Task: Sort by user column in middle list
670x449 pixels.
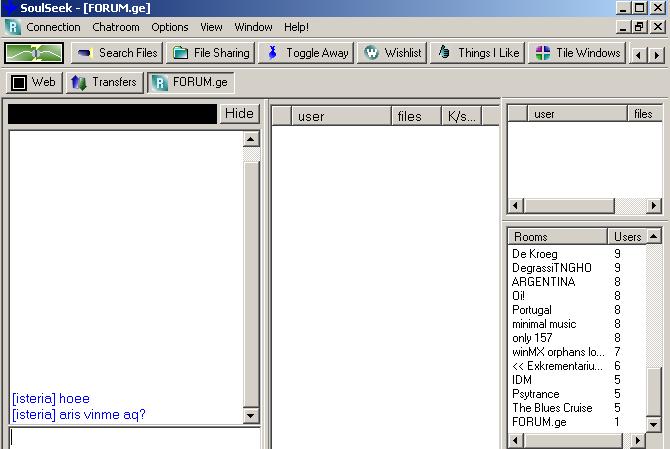Action: (341, 116)
